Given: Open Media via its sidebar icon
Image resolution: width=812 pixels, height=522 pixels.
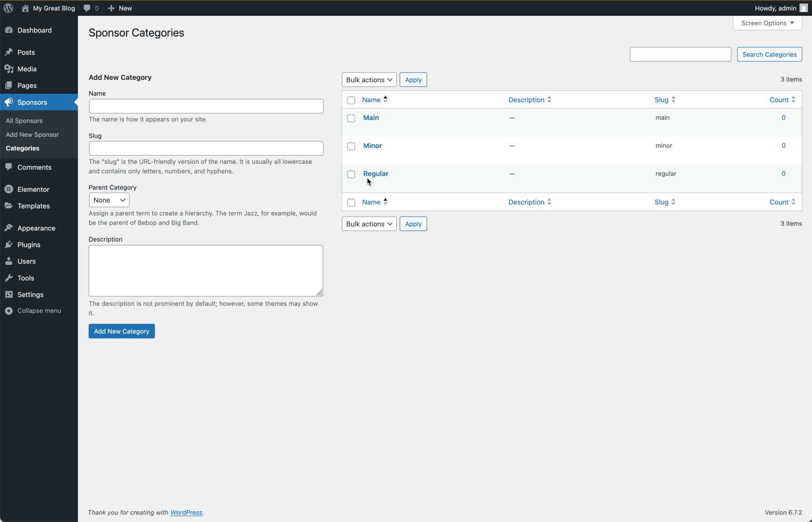Looking at the screenshot, I should 9,69.
